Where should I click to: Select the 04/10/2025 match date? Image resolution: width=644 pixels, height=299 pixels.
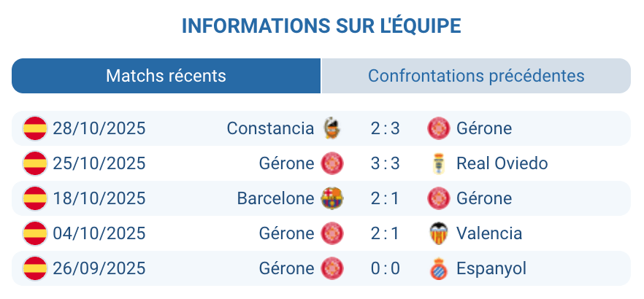click(99, 233)
